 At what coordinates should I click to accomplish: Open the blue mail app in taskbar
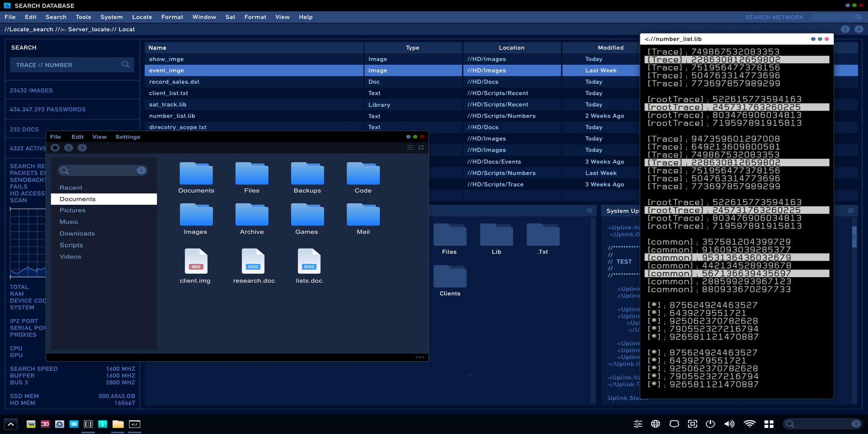[x=74, y=424]
